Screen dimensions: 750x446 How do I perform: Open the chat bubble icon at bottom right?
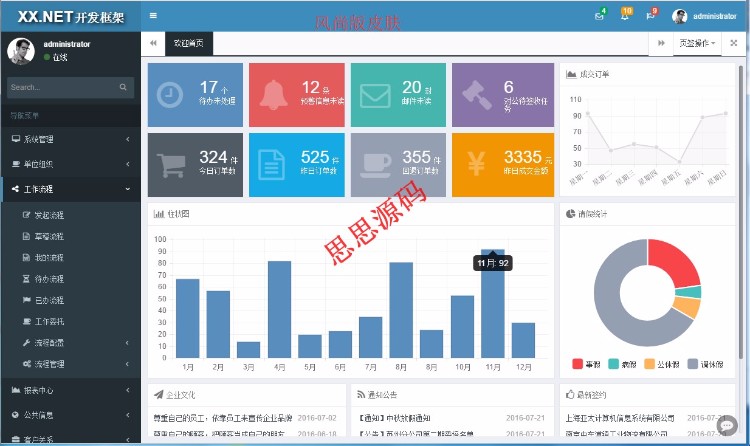tap(728, 426)
